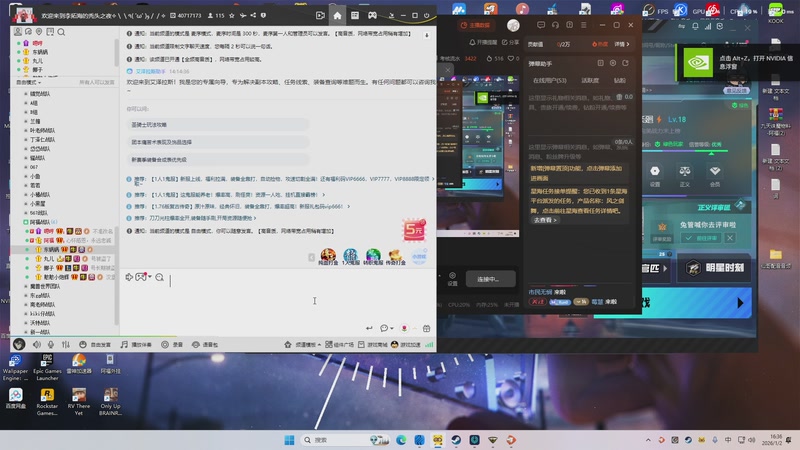Click the 录音 record button in the YY bottom bar
The height and width of the screenshot is (450, 800).
click(x=172, y=344)
